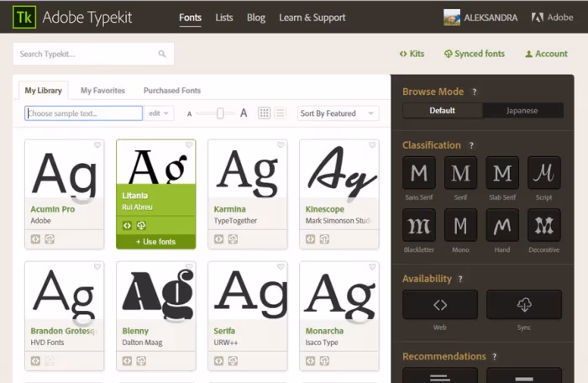Click web icon on Serifa card
The width and height of the screenshot is (588, 383).
click(x=218, y=361)
